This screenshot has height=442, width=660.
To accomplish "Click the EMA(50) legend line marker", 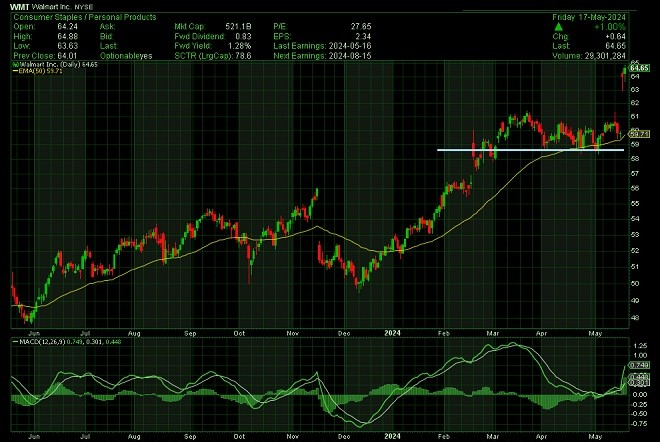I will click(15, 71).
